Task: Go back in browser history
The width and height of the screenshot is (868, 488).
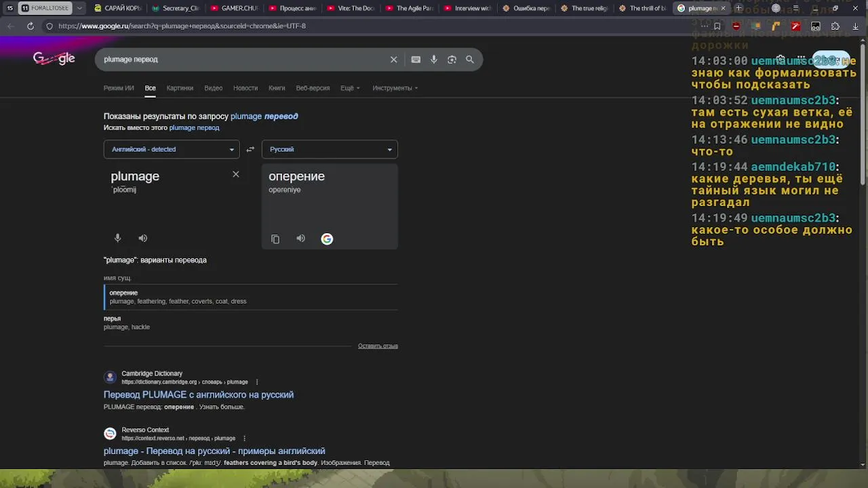Action: click(x=11, y=26)
